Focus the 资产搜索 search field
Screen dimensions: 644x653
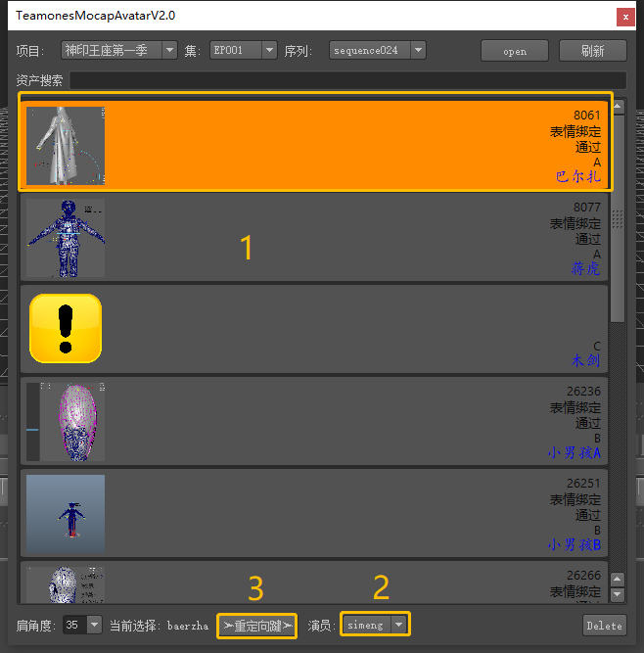point(347,80)
